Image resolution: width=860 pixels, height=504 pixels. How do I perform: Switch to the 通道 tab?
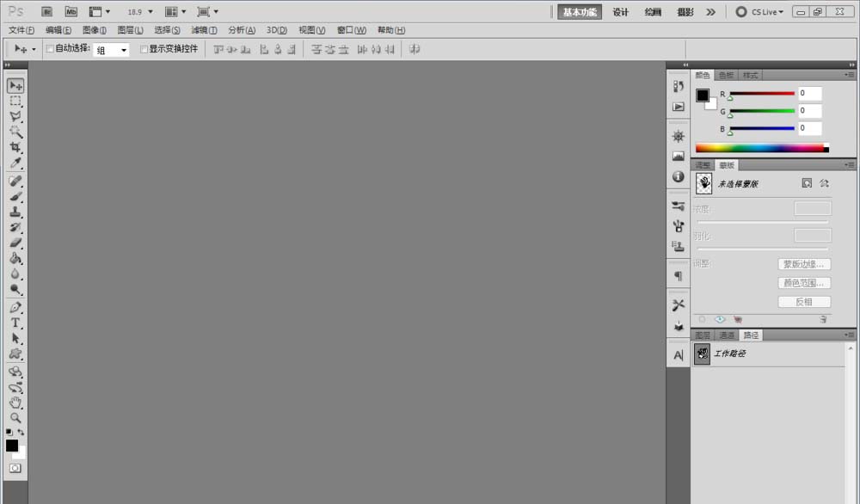[x=726, y=335]
